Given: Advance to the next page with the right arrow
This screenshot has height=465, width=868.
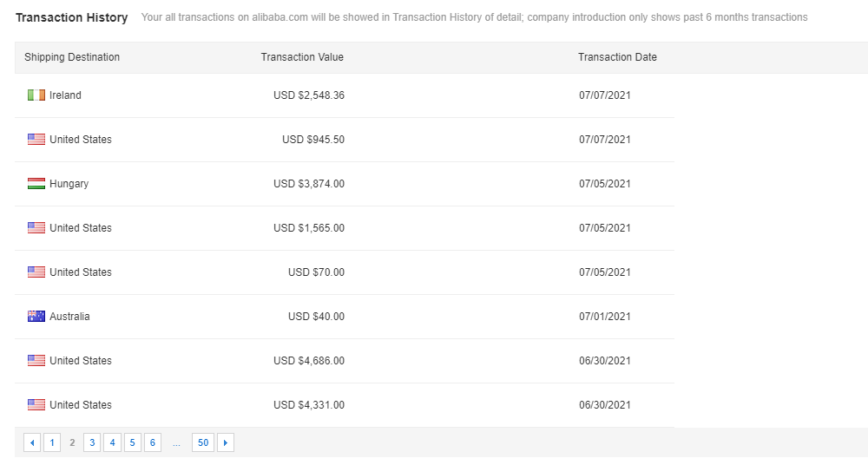Looking at the screenshot, I should (x=226, y=443).
